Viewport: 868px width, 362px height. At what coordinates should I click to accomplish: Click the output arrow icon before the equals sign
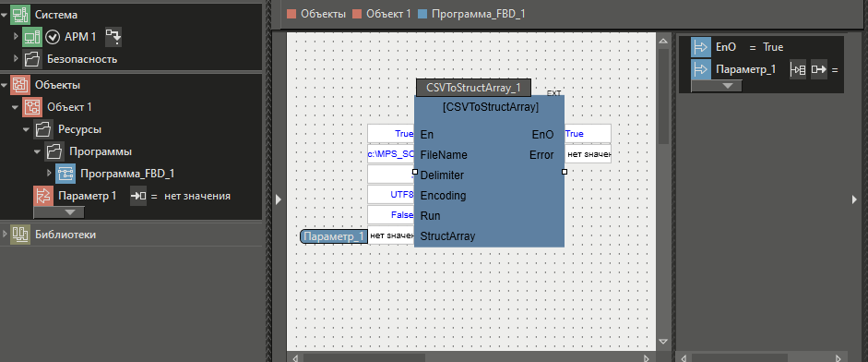coord(819,70)
